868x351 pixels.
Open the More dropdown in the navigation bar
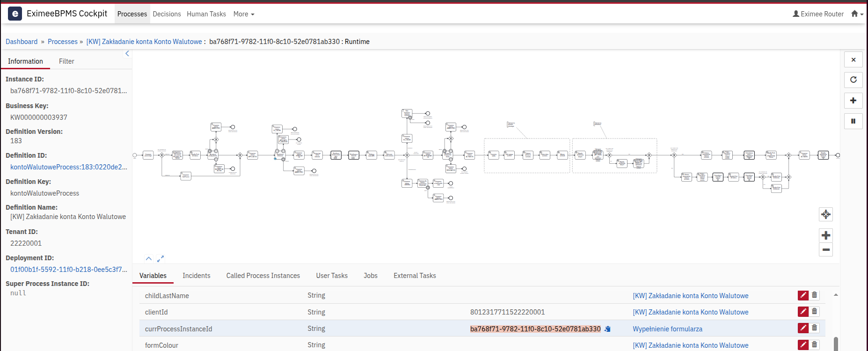coord(244,14)
